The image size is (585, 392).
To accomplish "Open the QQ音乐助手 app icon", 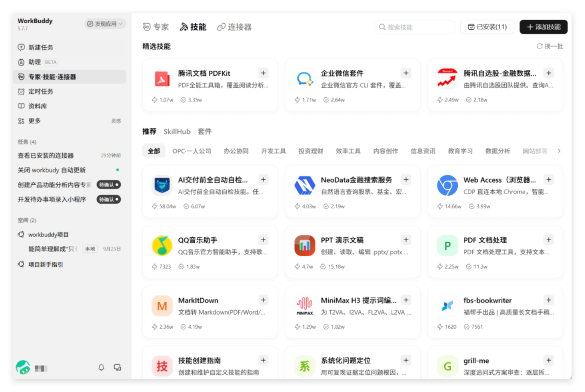I will [x=162, y=245].
